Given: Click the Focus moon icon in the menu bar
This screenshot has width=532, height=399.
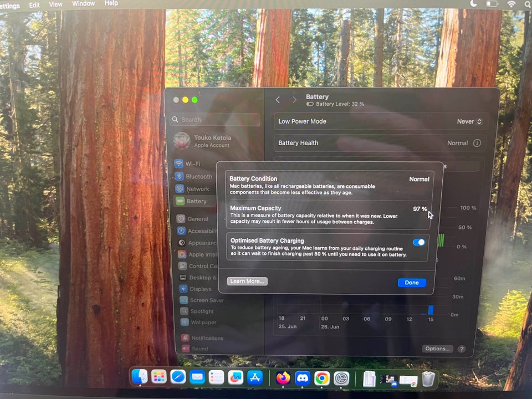Looking at the screenshot, I should click(474, 4).
